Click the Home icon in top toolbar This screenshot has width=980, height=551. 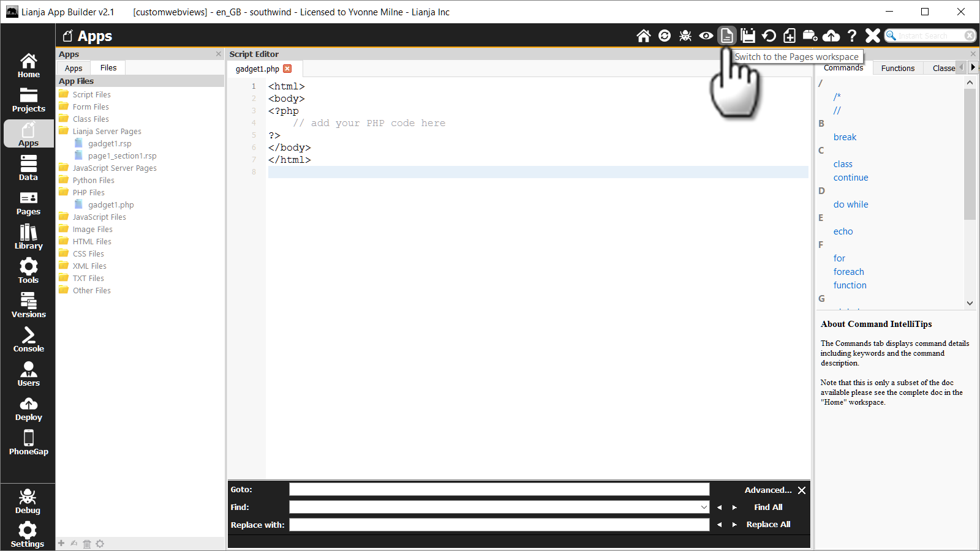[643, 36]
